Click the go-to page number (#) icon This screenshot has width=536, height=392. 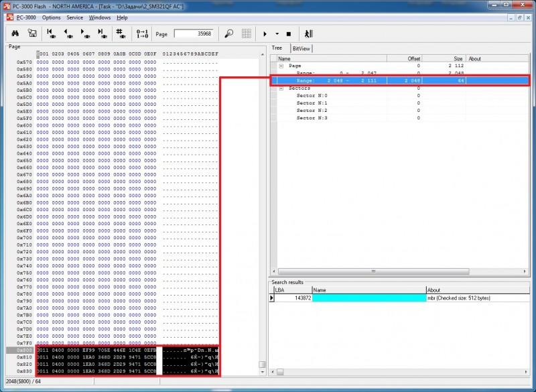coord(119,34)
